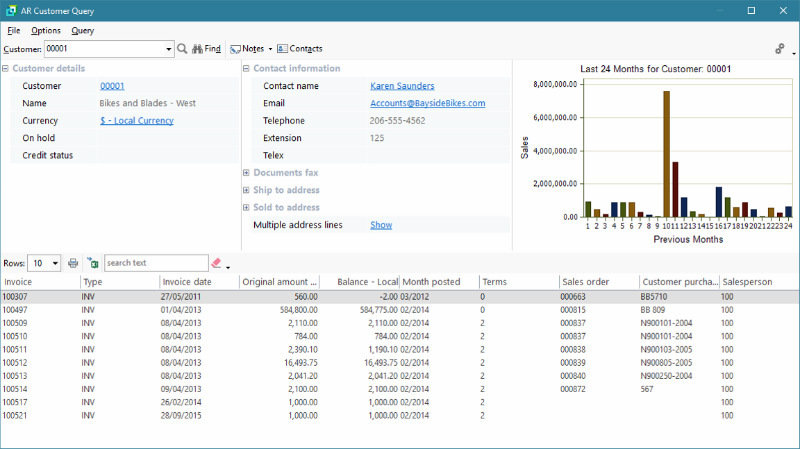Select invoice row 100511
This screenshot has width=800, height=449.
click(400, 350)
